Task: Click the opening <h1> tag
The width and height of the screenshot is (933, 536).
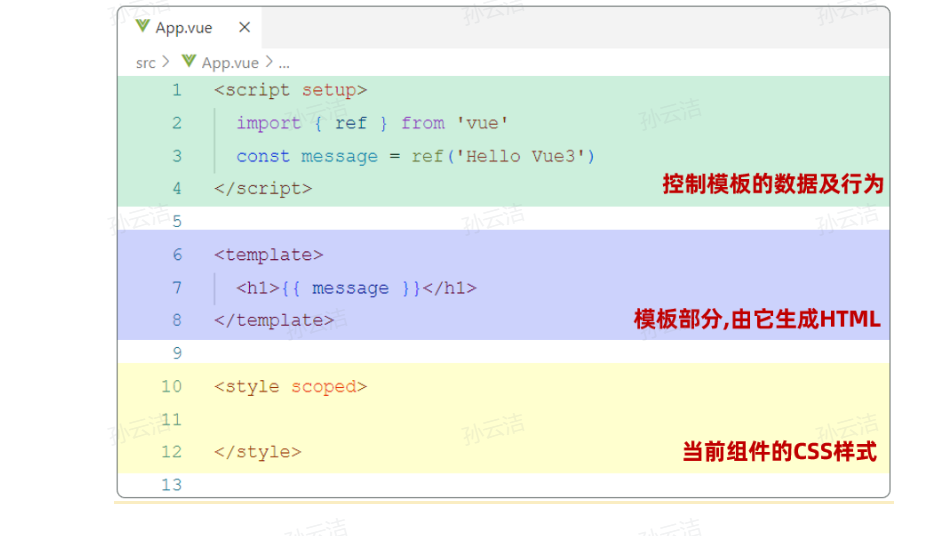Action: (x=258, y=288)
